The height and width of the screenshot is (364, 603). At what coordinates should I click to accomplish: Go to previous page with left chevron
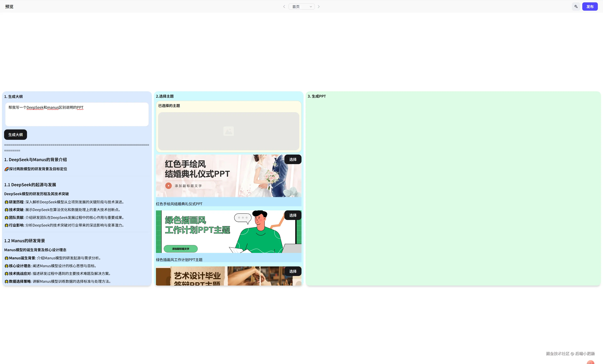point(284,7)
